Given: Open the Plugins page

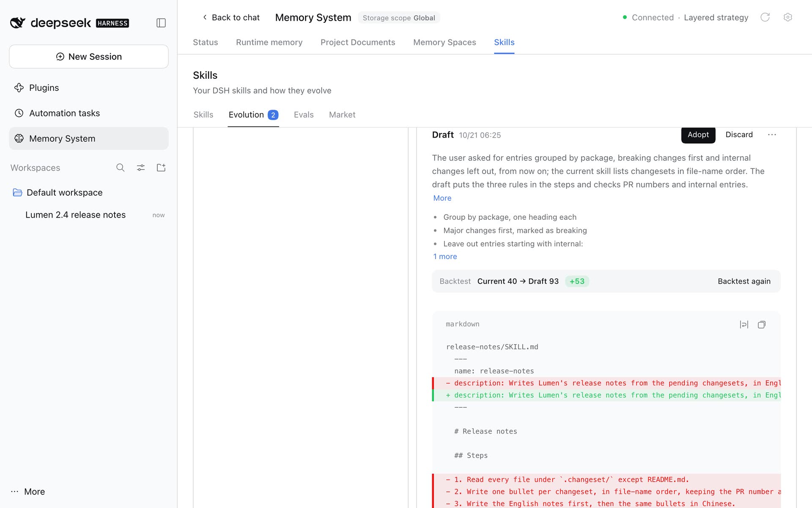Looking at the screenshot, I should point(89,88).
